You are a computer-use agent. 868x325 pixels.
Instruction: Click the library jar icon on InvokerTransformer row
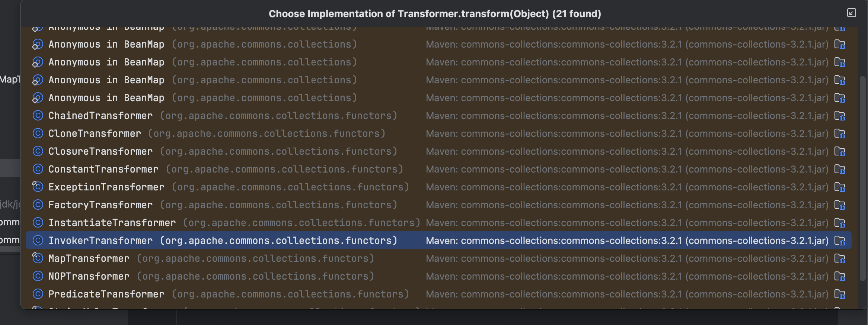(x=840, y=241)
